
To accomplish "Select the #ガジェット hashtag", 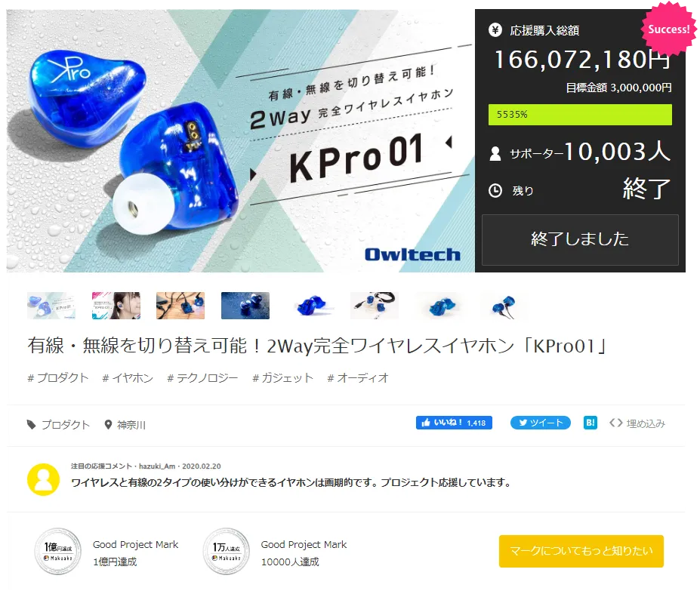I will pyautogui.click(x=283, y=378).
